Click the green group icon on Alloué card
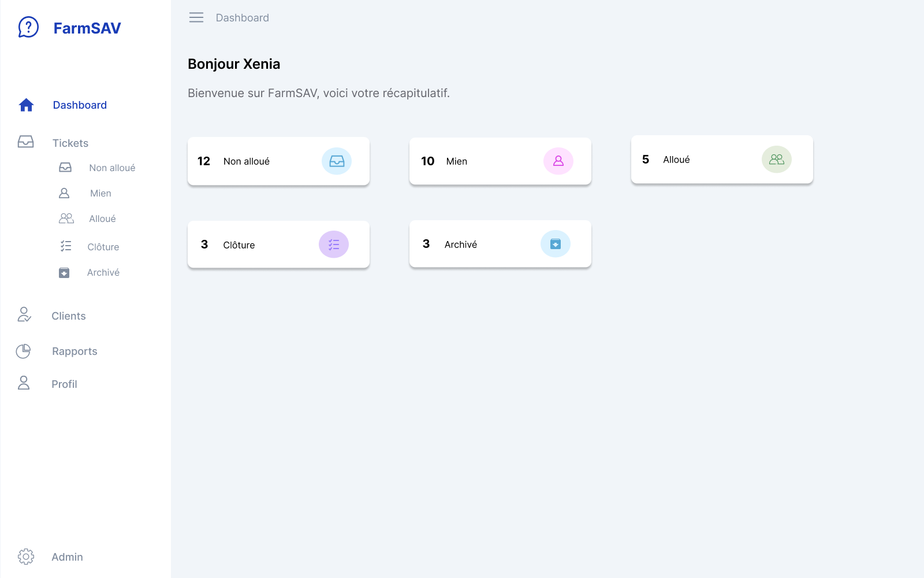This screenshot has width=924, height=578. pyautogui.click(x=777, y=160)
